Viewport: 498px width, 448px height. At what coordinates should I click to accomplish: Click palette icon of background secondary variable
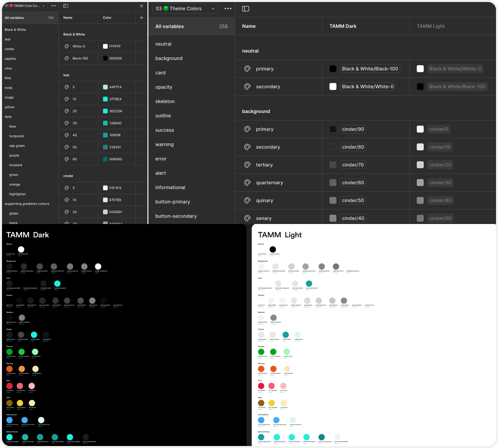(248, 147)
